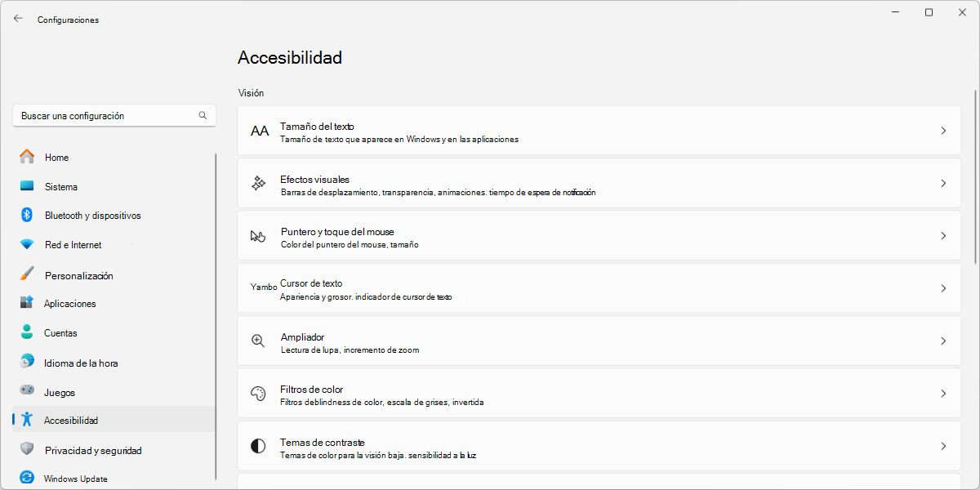Click the magnifier icon in search box
980x490 pixels.
(x=203, y=116)
